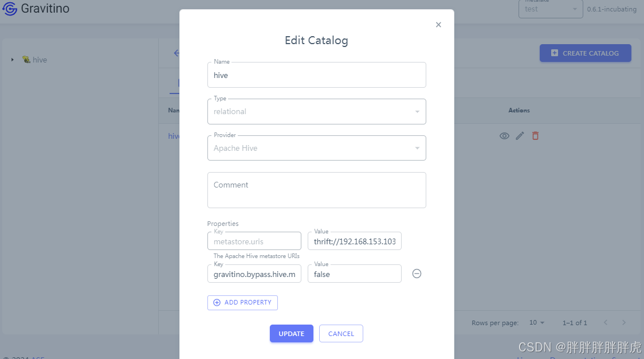Screen dimensions: 644x359
Task: Click the 0.6.1-incubating version text
Action: (611, 9)
